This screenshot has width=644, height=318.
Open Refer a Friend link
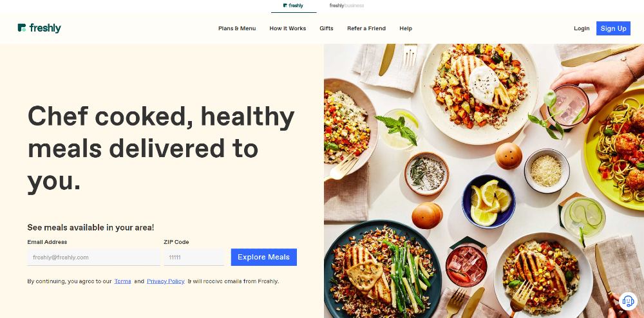(x=366, y=28)
